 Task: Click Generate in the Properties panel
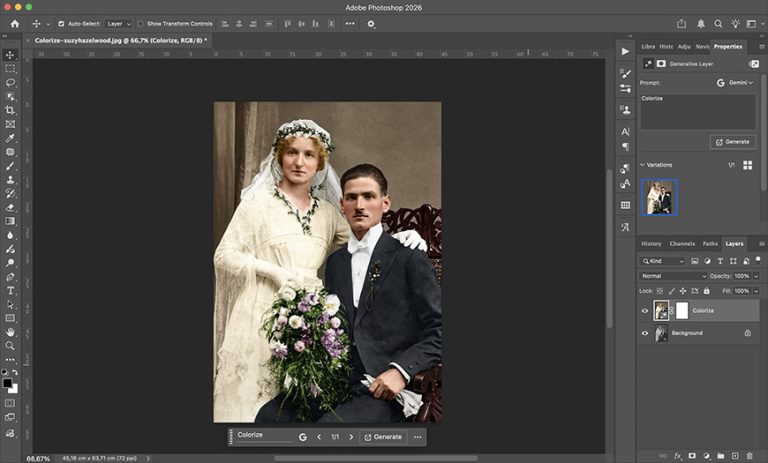click(x=733, y=142)
